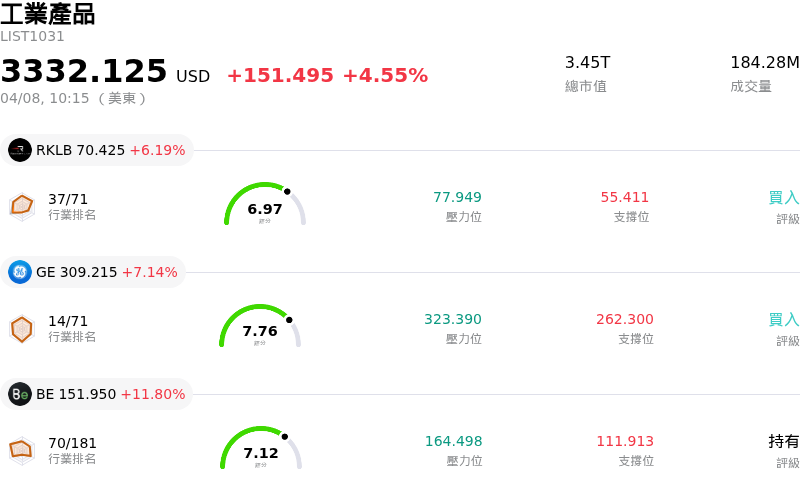The width and height of the screenshot is (800, 488).
Task: Open the BE 151.950 ticker chip
Action: point(99,394)
